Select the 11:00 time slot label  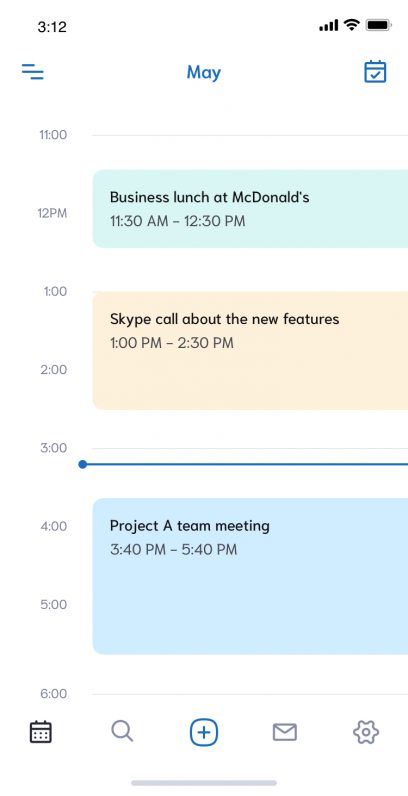point(53,135)
